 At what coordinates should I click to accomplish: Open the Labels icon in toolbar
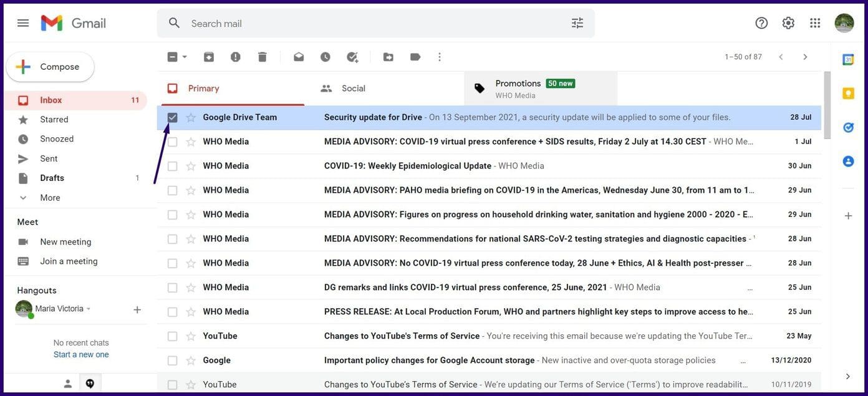415,57
